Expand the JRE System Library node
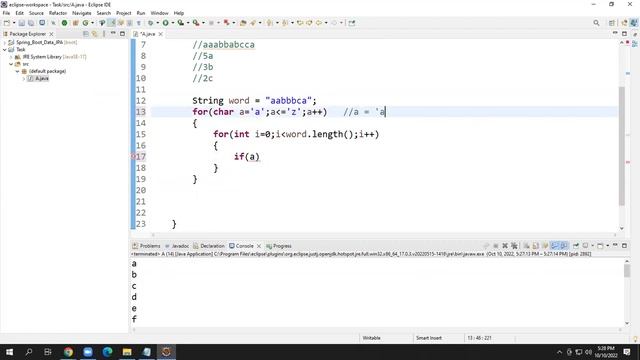This screenshot has width=640, height=360. [x=11, y=57]
